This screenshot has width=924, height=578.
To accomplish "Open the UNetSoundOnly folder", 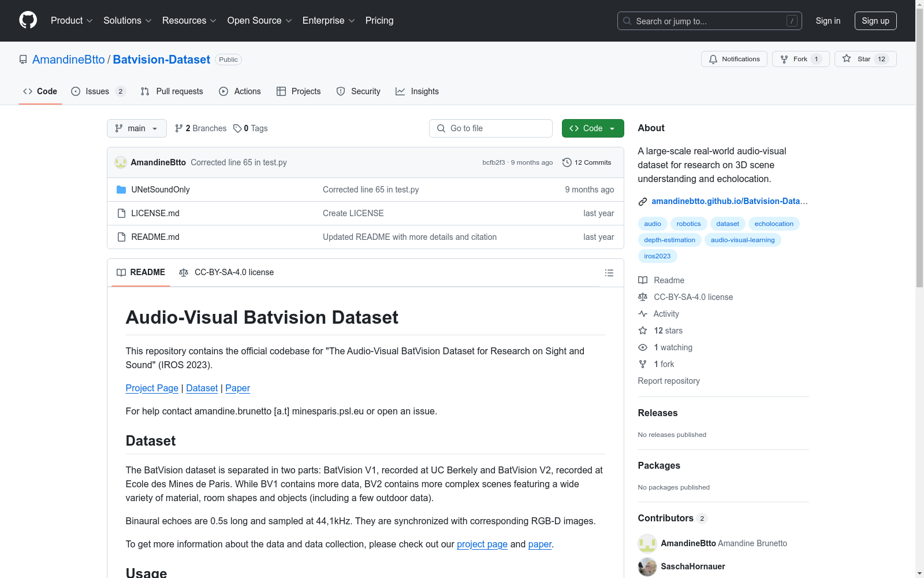I will 161,190.
